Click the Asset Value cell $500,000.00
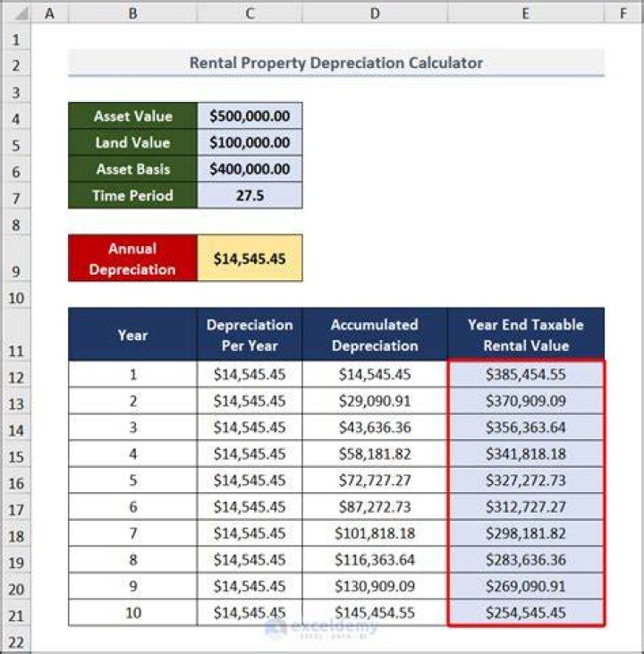644x654 pixels. click(x=250, y=116)
